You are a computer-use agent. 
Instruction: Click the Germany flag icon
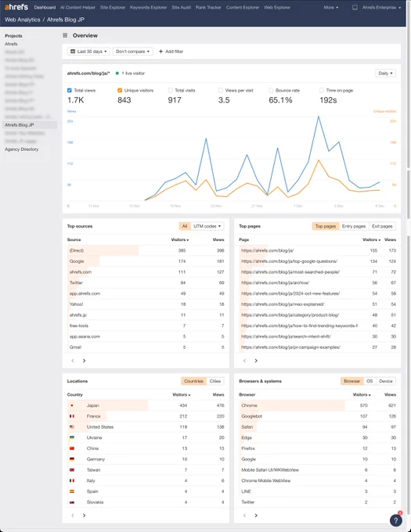(x=72, y=459)
